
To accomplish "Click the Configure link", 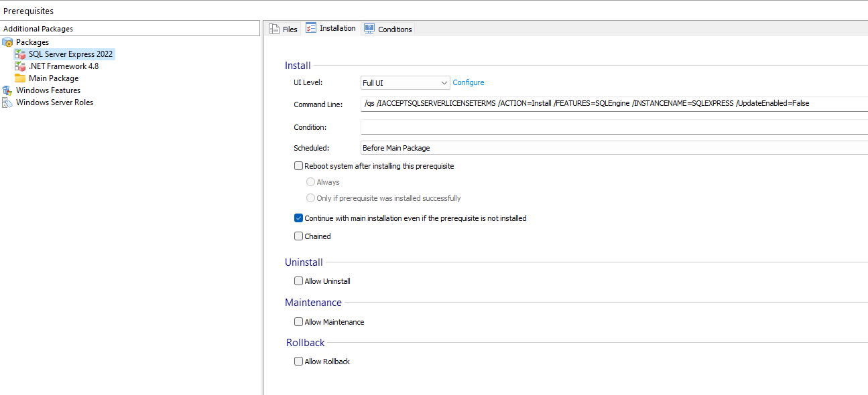I will (469, 82).
